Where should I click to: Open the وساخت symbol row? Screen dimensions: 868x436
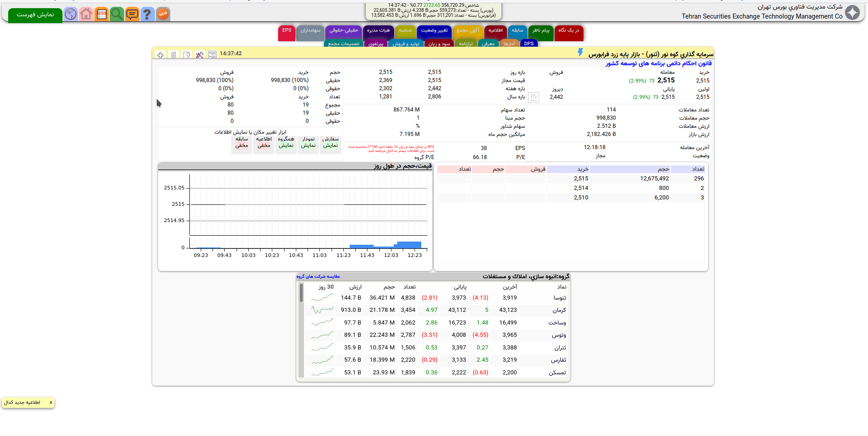(x=436, y=323)
